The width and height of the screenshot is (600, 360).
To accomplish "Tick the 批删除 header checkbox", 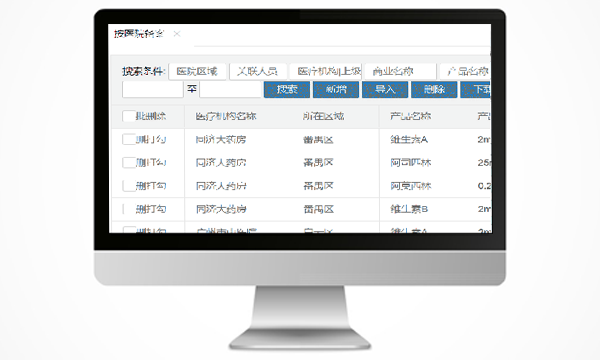I will coord(129,116).
